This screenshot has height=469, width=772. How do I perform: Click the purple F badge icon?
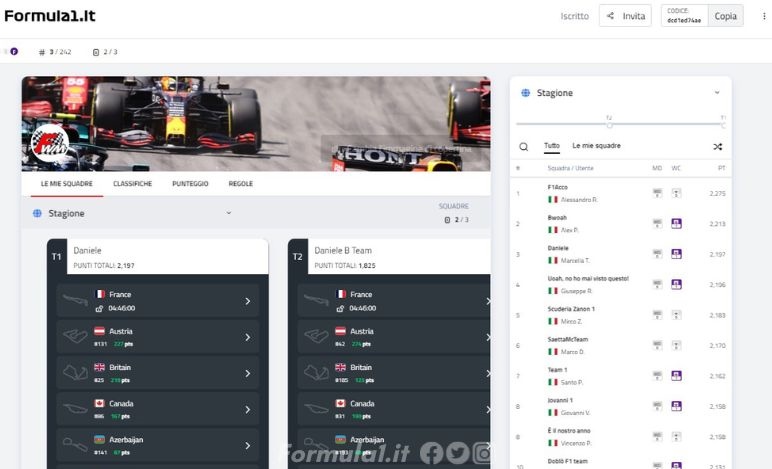point(14,51)
